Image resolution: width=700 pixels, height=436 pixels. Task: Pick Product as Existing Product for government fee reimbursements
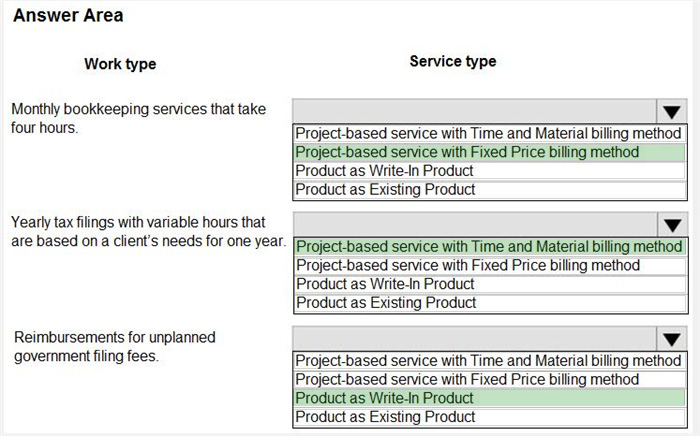[x=489, y=417]
